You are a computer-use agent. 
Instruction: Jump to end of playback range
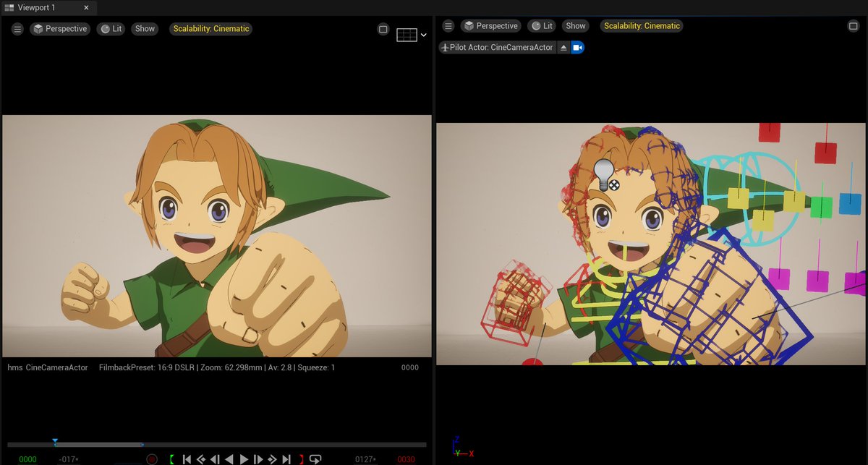286,459
